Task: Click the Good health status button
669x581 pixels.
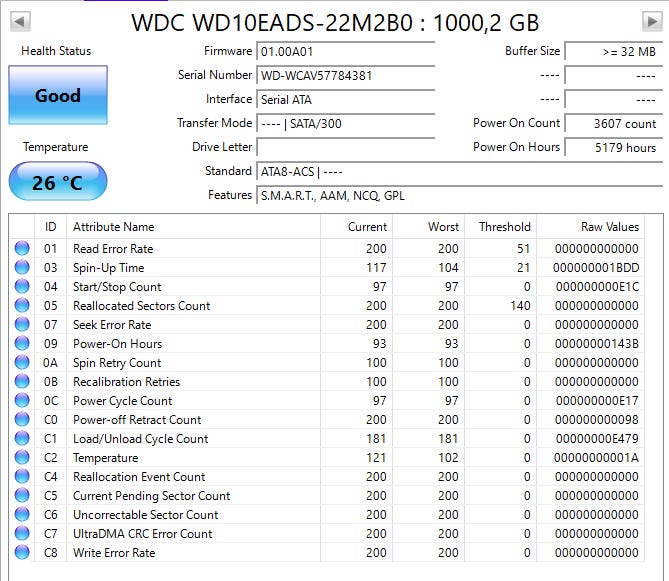Action: [58, 95]
